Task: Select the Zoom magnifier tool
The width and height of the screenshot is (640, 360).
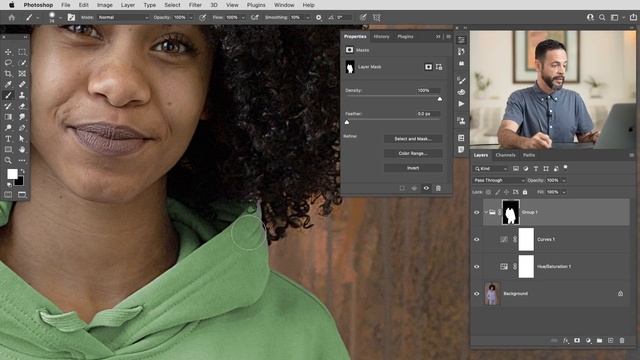Action: [x=8, y=160]
